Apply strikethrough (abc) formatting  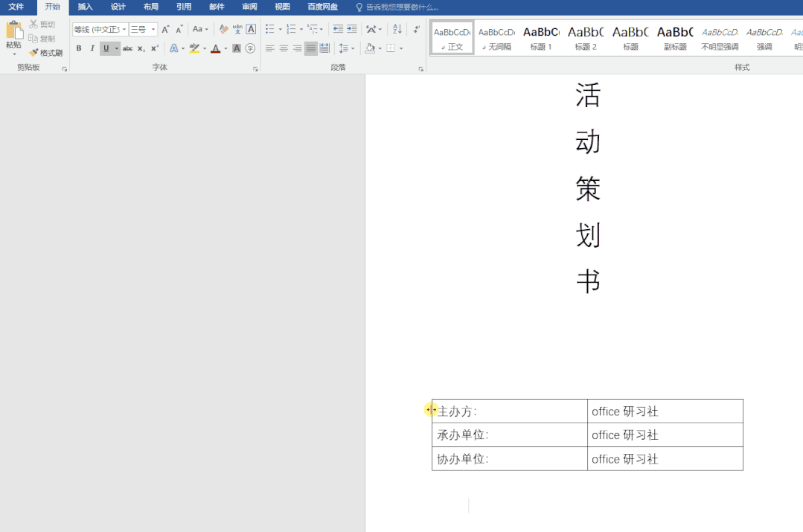127,48
